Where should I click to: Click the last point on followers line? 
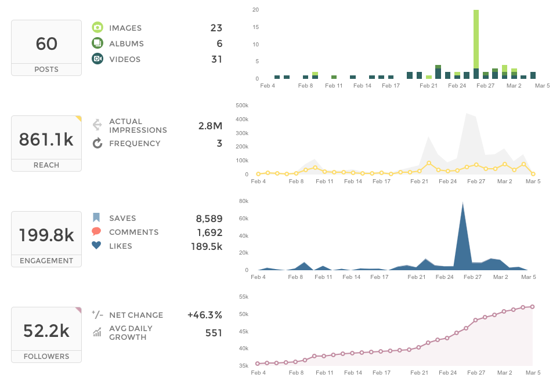(x=532, y=307)
